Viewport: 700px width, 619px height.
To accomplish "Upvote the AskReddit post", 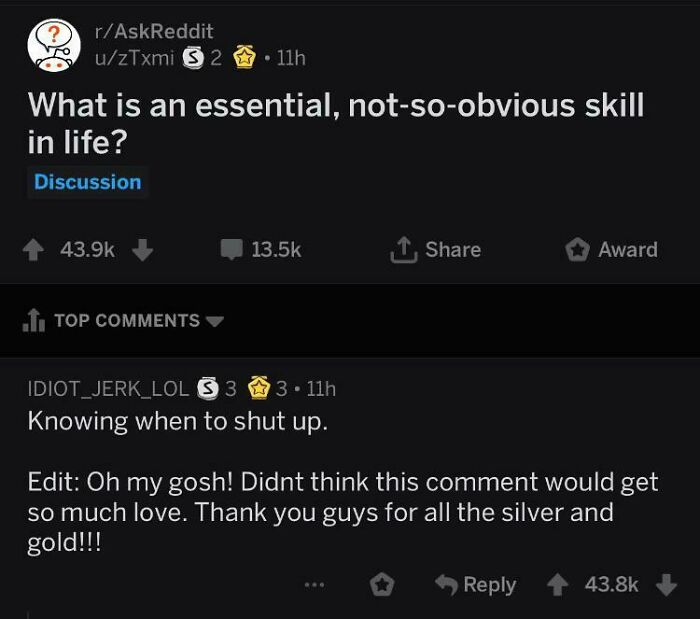I will 33,249.
